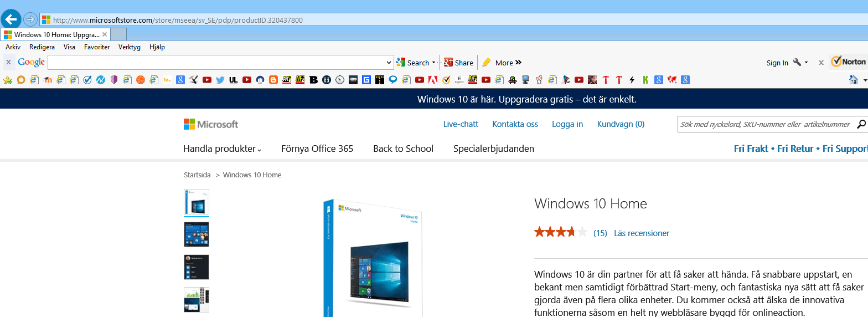Expand the Handla produkter menu
This screenshot has height=317, width=868.
[222, 149]
